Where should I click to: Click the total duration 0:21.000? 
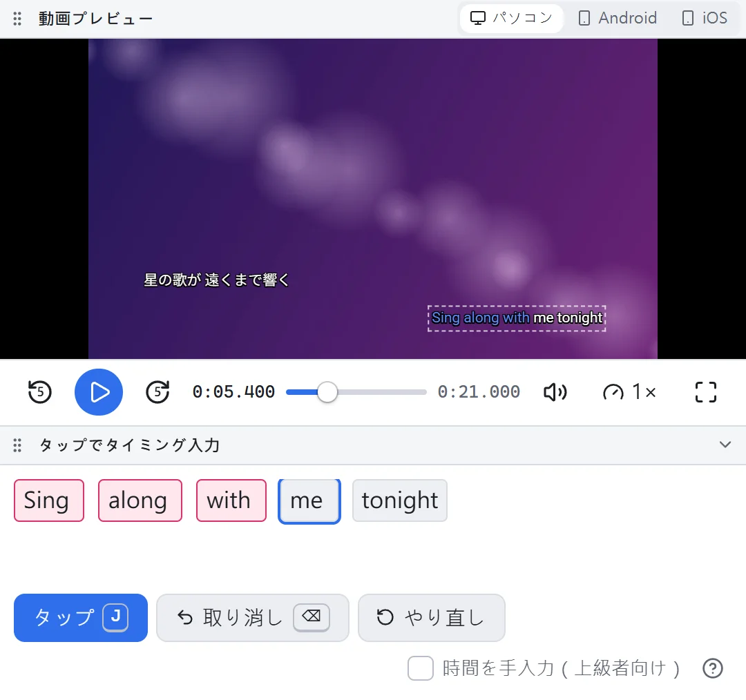pyautogui.click(x=479, y=392)
